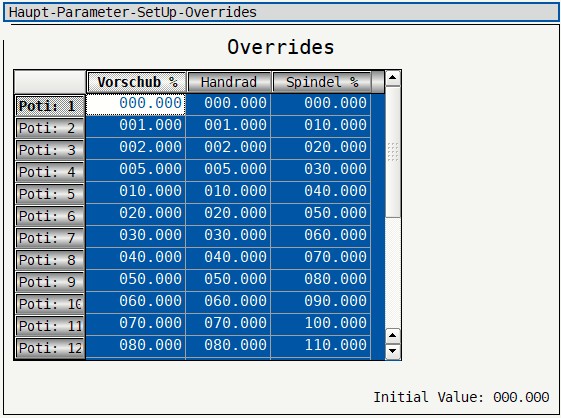Viewport: 561px width, 418px height.
Task: Select Vorschub value 020.000 in Poti 6 row
Action: point(136,214)
